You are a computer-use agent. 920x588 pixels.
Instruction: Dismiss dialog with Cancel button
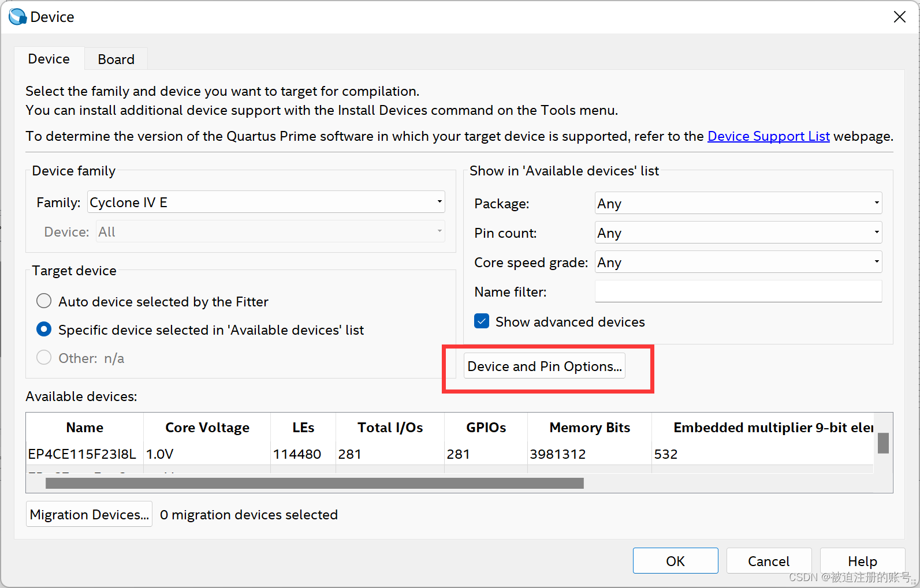click(x=769, y=561)
